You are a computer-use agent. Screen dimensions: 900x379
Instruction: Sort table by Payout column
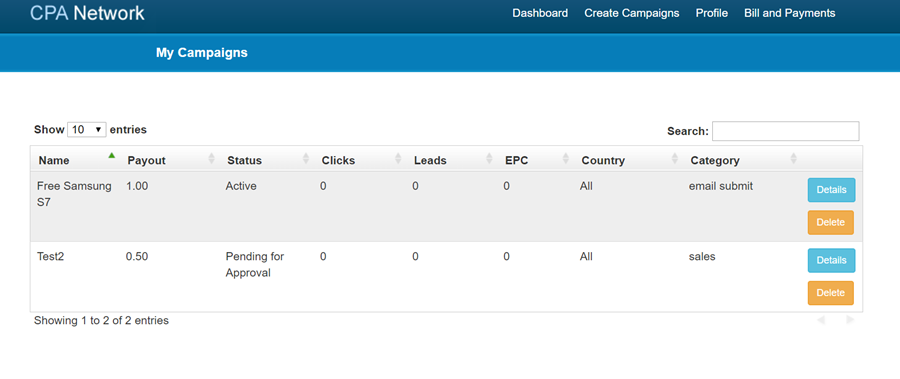click(170, 160)
